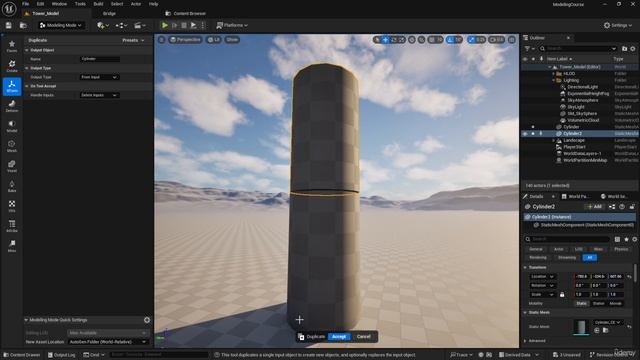
Task: Open the Window menu
Action: click(59, 4)
